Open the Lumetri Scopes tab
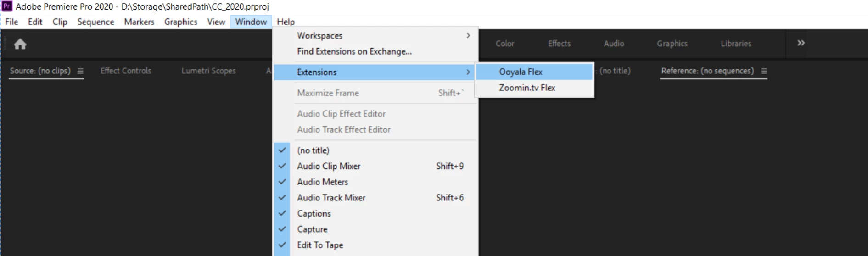Image resolution: width=868 pixels, height=256 pixels. (208, 71)
